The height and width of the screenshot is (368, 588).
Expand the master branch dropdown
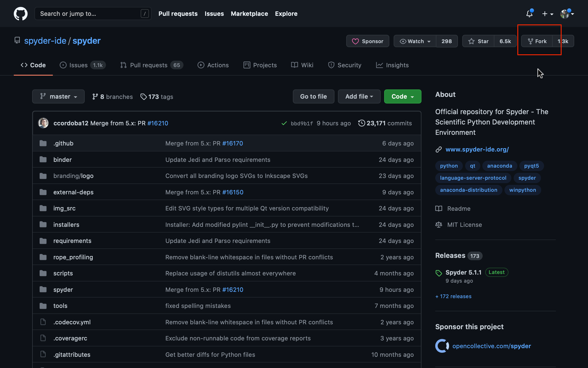click(58, 96)
